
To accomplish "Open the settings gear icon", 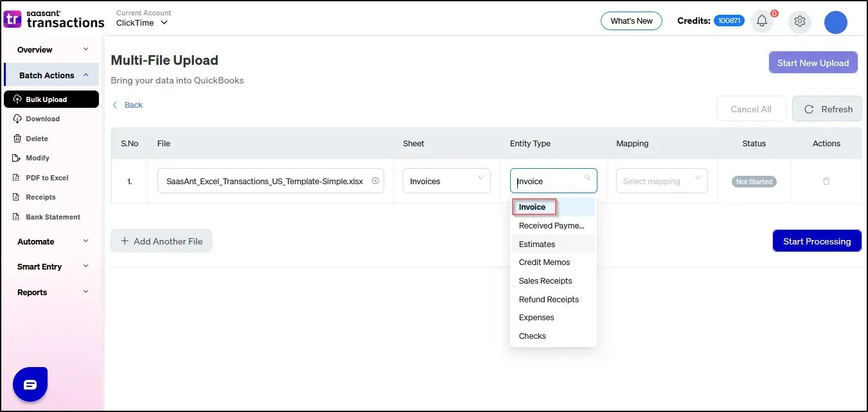I will pyautogui.click(x=799, y=21).
